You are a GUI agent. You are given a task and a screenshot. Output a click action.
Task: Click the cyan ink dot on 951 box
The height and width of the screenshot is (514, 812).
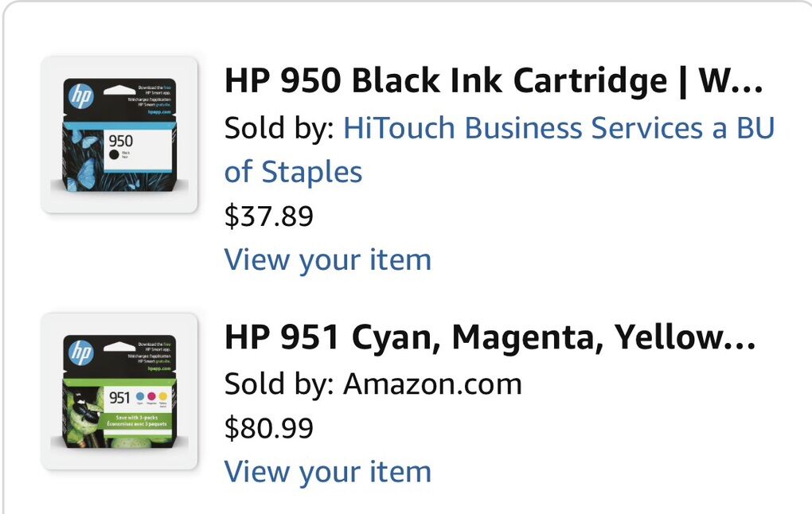[x=141, y=395]
